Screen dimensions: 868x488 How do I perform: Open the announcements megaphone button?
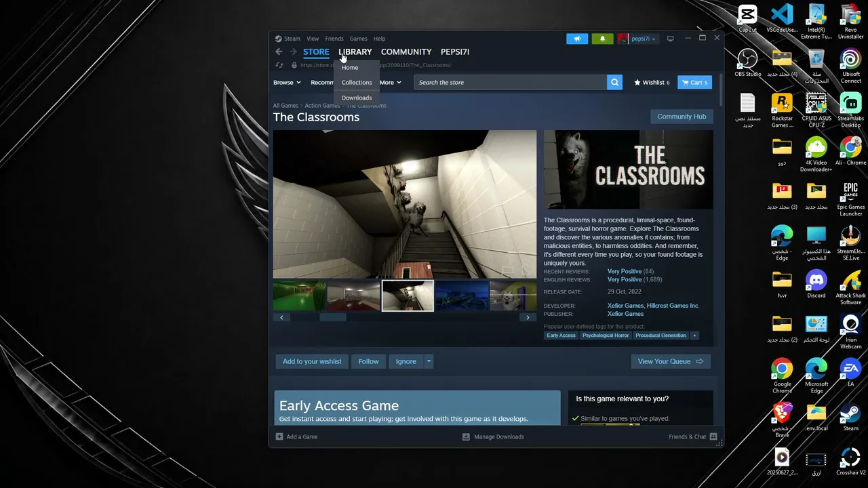coord(577,39)
